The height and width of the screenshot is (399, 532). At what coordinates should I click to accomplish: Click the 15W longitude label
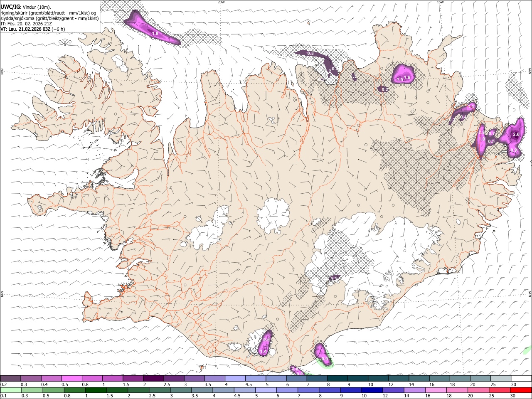point(440,2)
